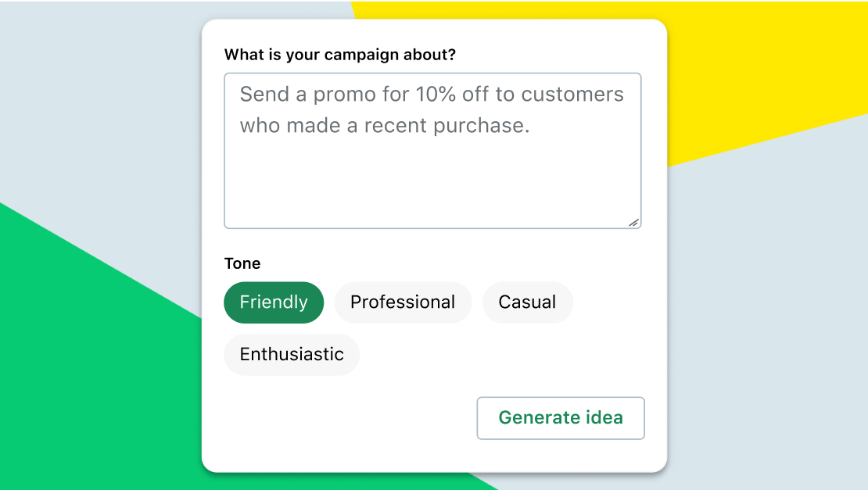Viewport: 868px width, 490px height.
Task: Activate the Casual tone pill
Action: 527,302
